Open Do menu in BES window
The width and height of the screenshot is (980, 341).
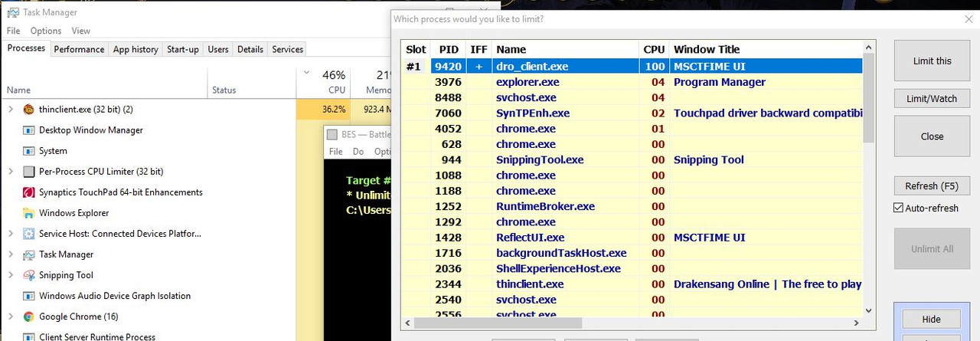point(358,152)
